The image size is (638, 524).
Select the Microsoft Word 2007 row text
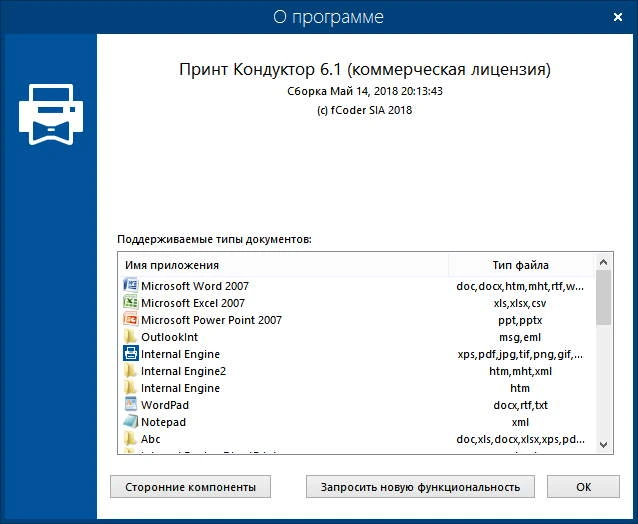[195, 286]
